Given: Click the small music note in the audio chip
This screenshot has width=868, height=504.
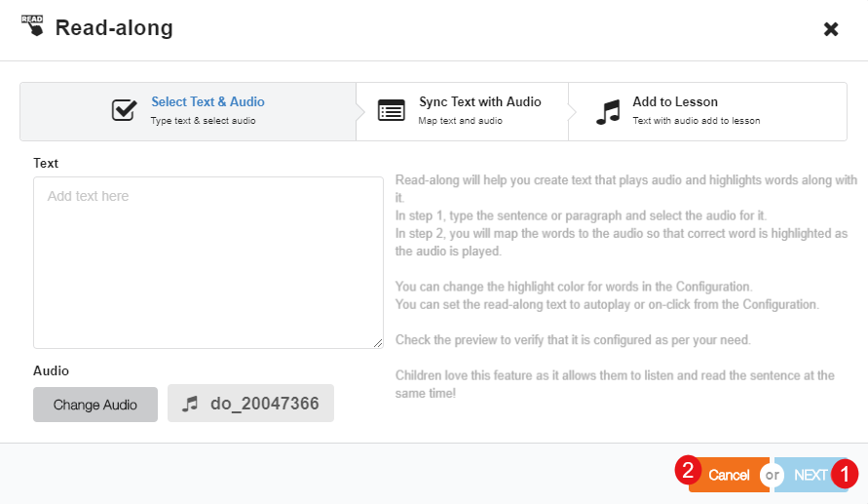Looking at the screenshot, I should click(191, 403).
